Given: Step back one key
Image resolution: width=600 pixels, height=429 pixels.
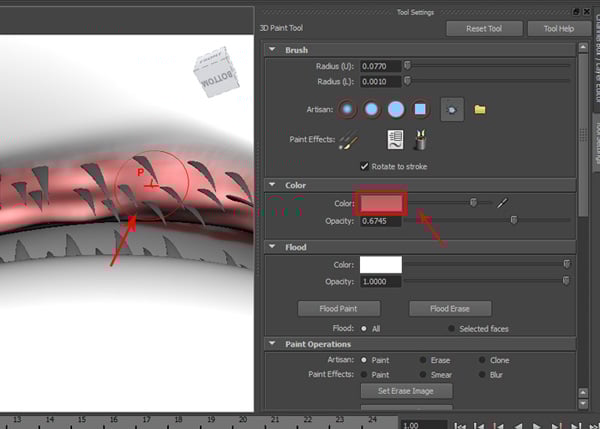Looking at the screenshot, I should (x=498, y=426).
